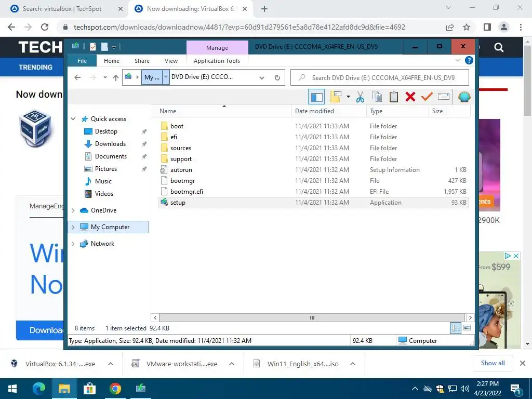The width and height of the screenshot is (532, 399).
Task: Go back in File Explorer
Action: (77, 77)
